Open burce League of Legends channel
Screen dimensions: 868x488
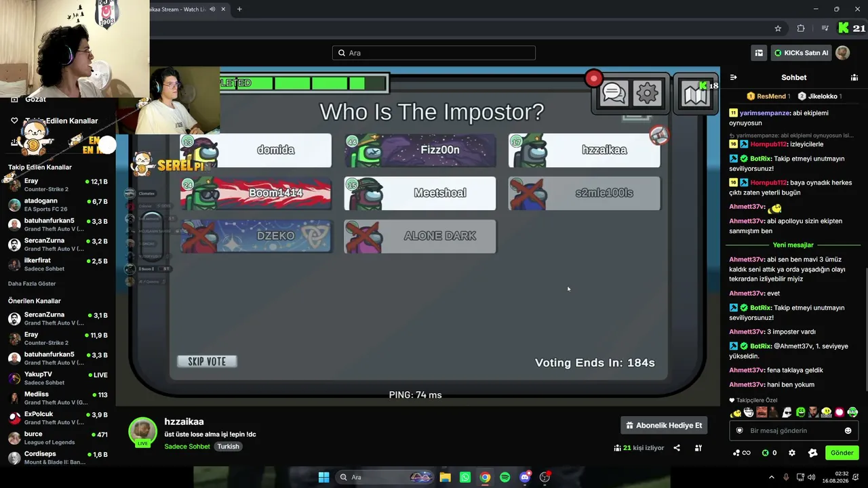coord(58,438)
